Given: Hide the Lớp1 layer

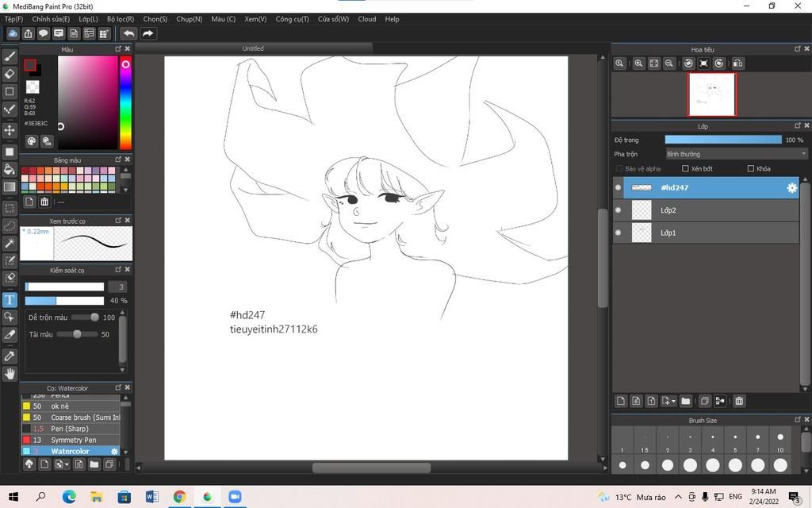Looking at the screenshot, I should (x=618, y=233).
